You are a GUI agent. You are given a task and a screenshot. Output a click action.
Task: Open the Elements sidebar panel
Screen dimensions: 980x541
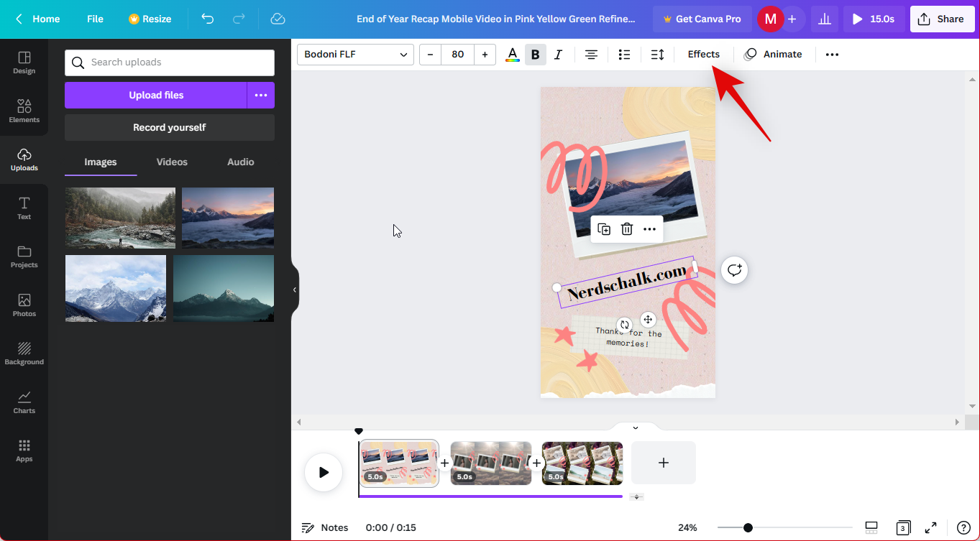point(24,111)
